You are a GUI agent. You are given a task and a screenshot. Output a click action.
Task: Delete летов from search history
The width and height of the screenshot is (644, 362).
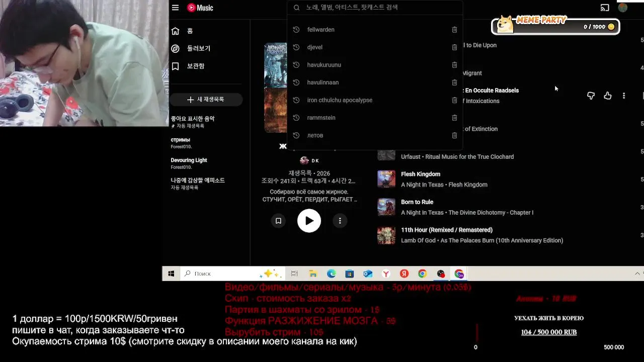(x=454, y=135)
